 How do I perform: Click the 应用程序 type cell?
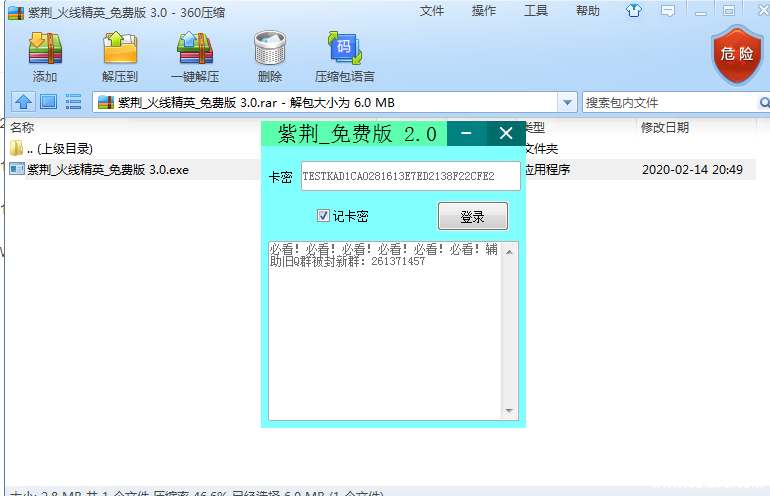tap(547, 169)
